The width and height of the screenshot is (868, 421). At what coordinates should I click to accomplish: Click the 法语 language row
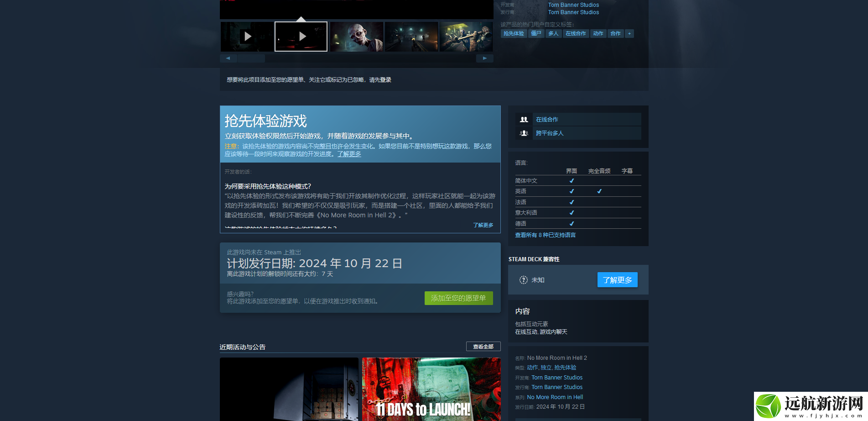tap(578, 202)
